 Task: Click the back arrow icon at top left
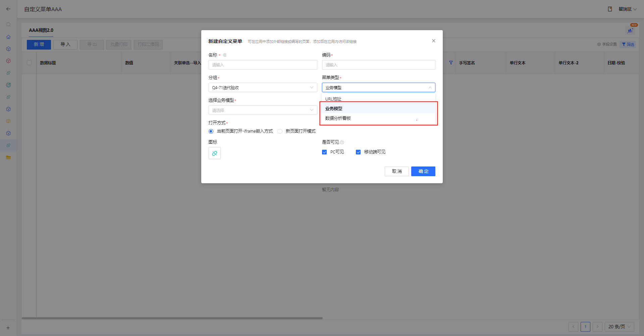point(8,9)
